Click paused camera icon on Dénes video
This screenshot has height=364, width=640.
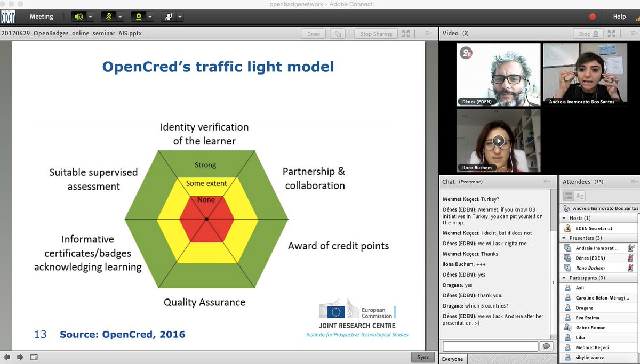[x=467, y=52]
